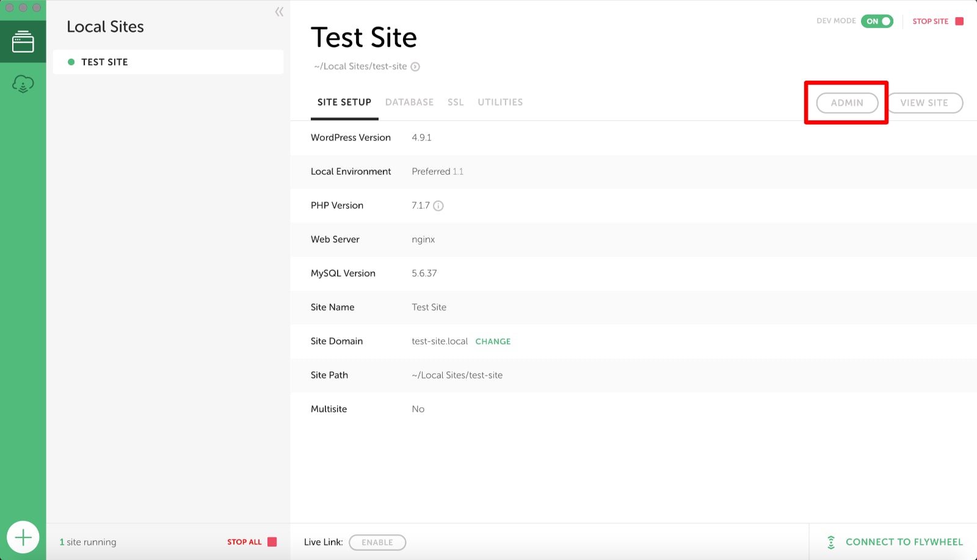Switch to the Database tab

coord(410,102)
